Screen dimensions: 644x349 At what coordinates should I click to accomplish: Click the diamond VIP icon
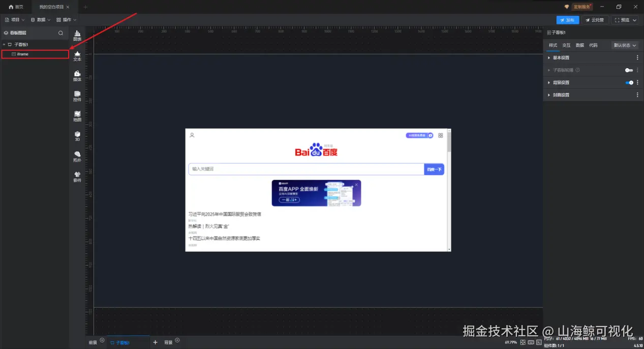click(567, 7)
